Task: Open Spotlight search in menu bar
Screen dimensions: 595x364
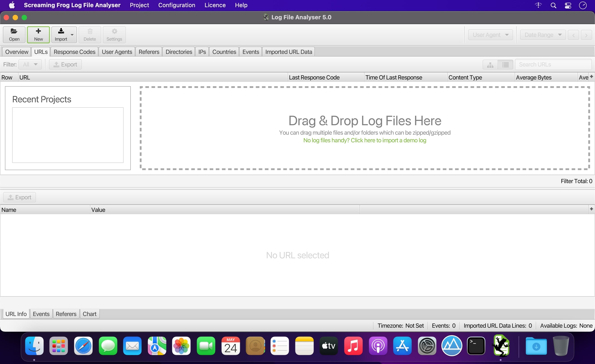Action: tap(553, 5)
